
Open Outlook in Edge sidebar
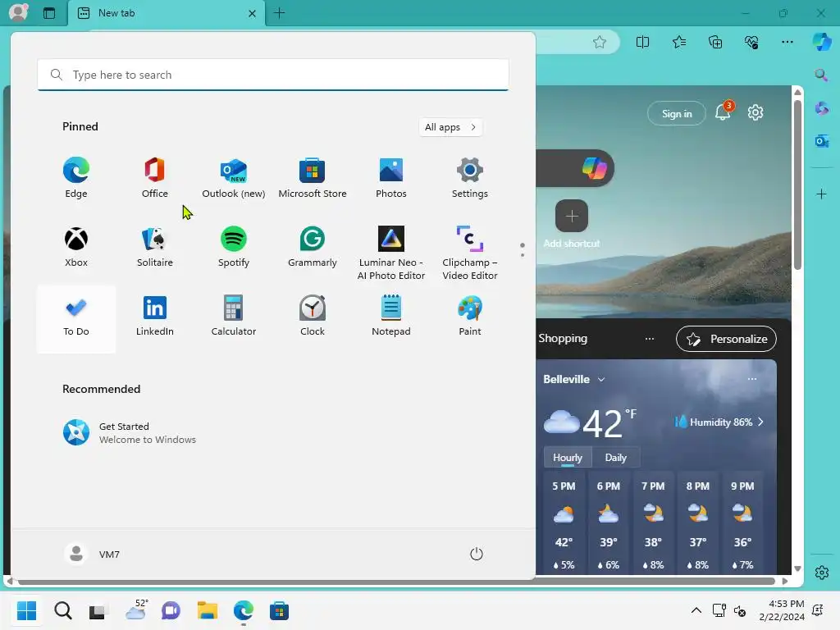coord(821,141)
